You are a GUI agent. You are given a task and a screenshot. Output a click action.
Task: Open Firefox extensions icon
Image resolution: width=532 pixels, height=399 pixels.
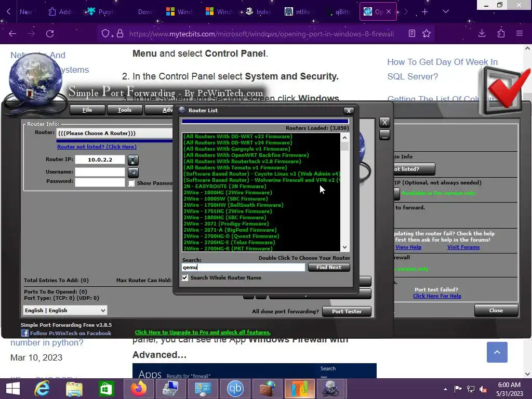click(x=501, y=33)
